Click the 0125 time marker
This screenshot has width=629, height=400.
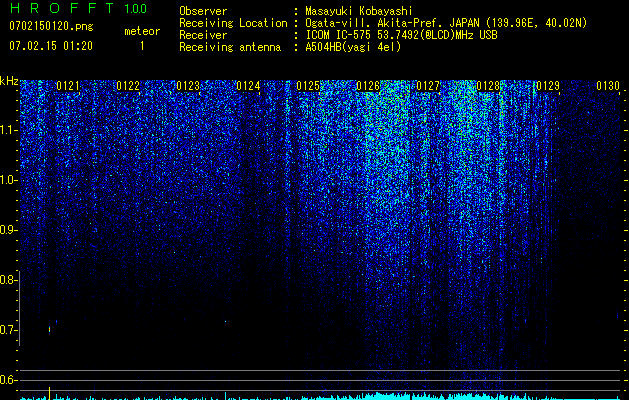(x=308, y=86)
